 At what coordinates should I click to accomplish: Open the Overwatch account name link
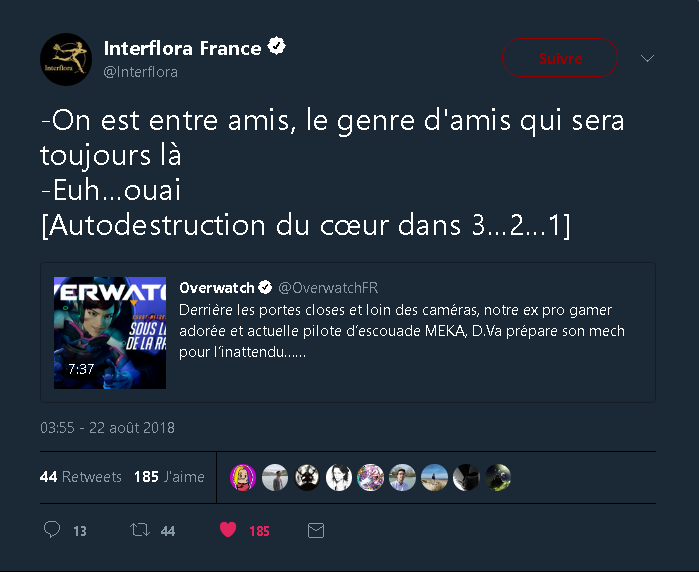217,288
